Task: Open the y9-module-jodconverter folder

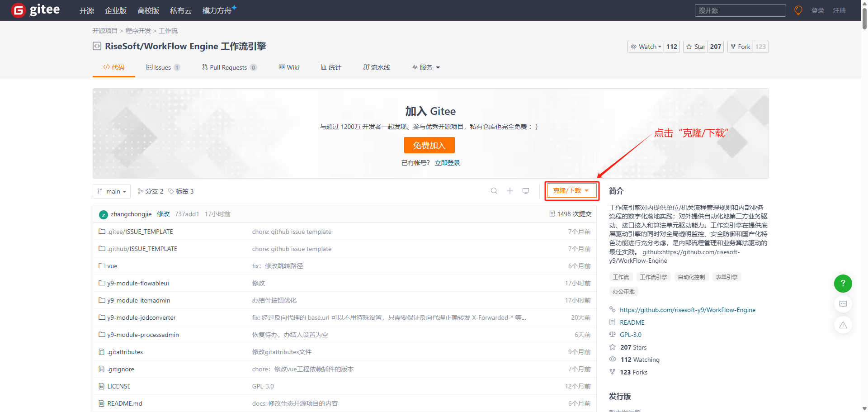Action: 142,317
